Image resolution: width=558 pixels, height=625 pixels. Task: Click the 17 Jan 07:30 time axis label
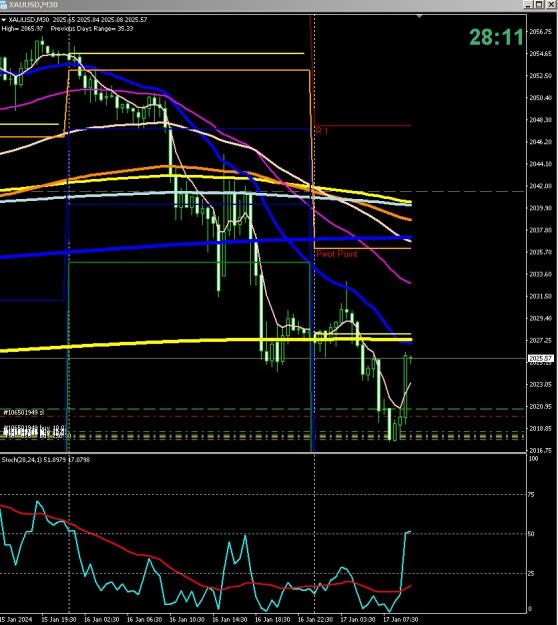point(400,620)
